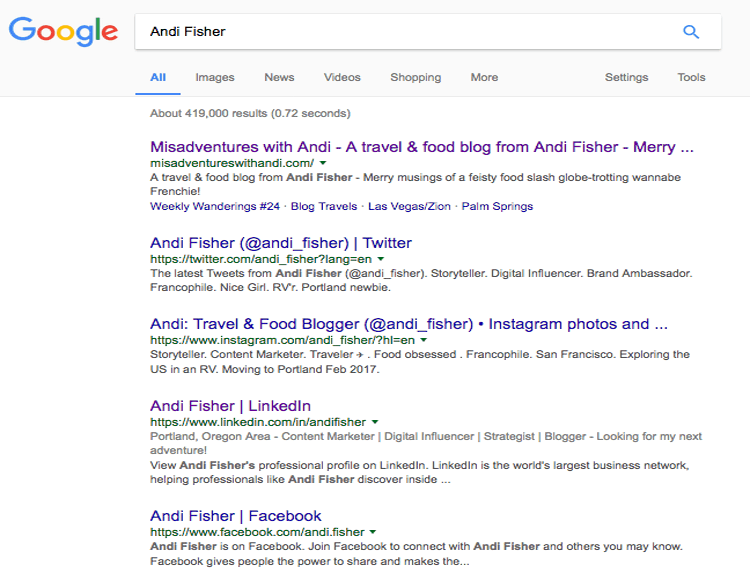This screenshot has width=750, height=583.
Task: Switch to the Images tab
Action: [x=215, y=77]
